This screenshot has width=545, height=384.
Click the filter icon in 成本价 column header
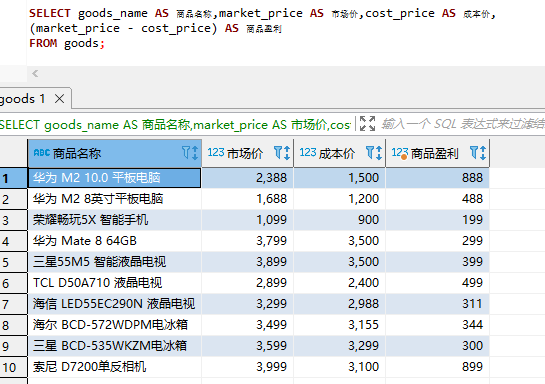click(x=370, y=153)
